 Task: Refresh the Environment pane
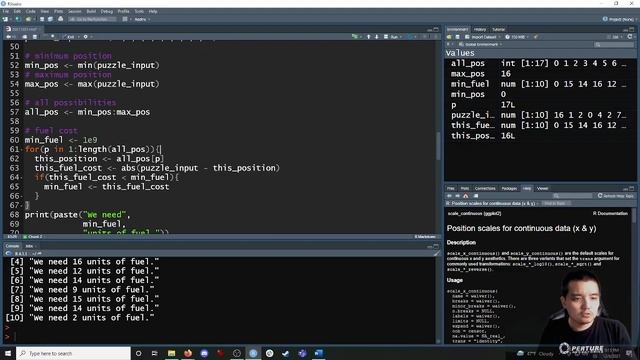click(630, 37)
